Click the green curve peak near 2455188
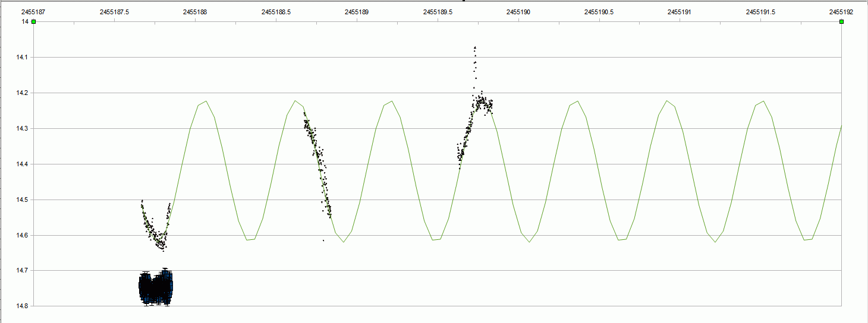Screen dimensions: 868x323 coord(206,101)
